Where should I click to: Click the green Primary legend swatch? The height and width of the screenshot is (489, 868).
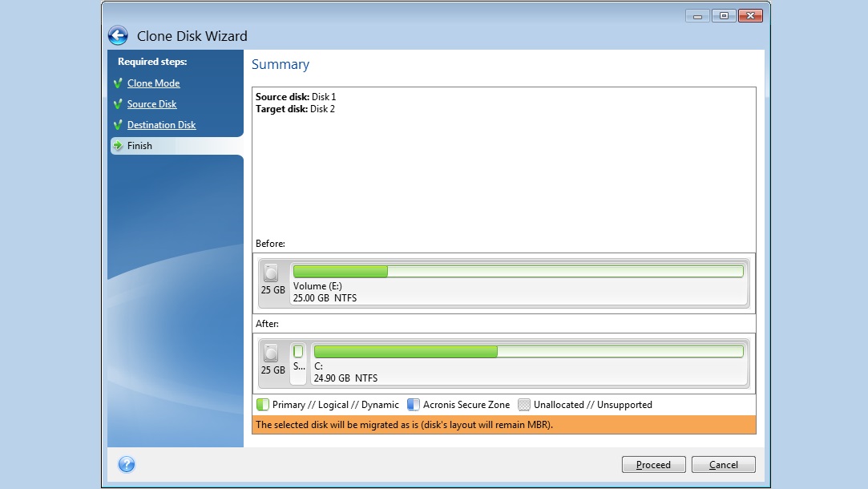[262, 405]
